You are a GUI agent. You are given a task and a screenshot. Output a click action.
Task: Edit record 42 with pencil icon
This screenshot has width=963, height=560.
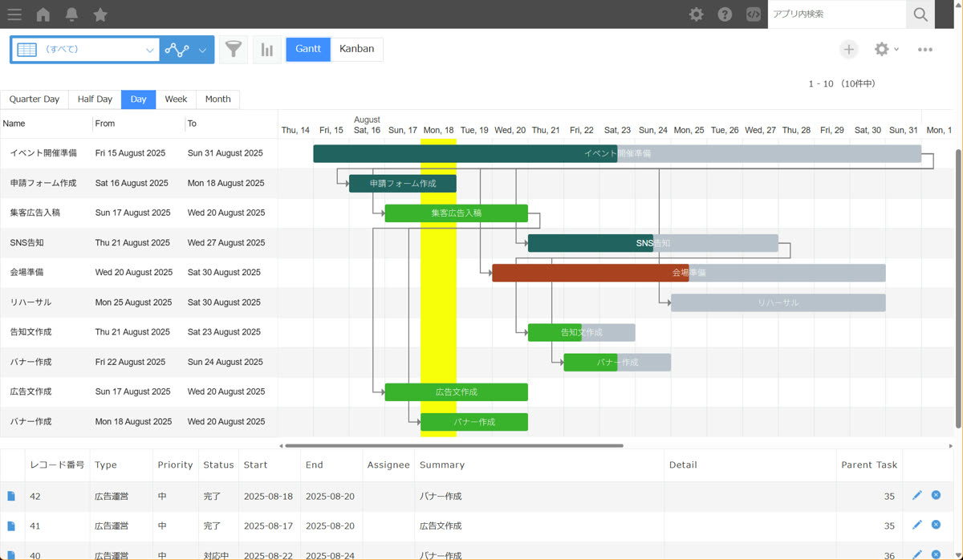click(x=917, y=496)
